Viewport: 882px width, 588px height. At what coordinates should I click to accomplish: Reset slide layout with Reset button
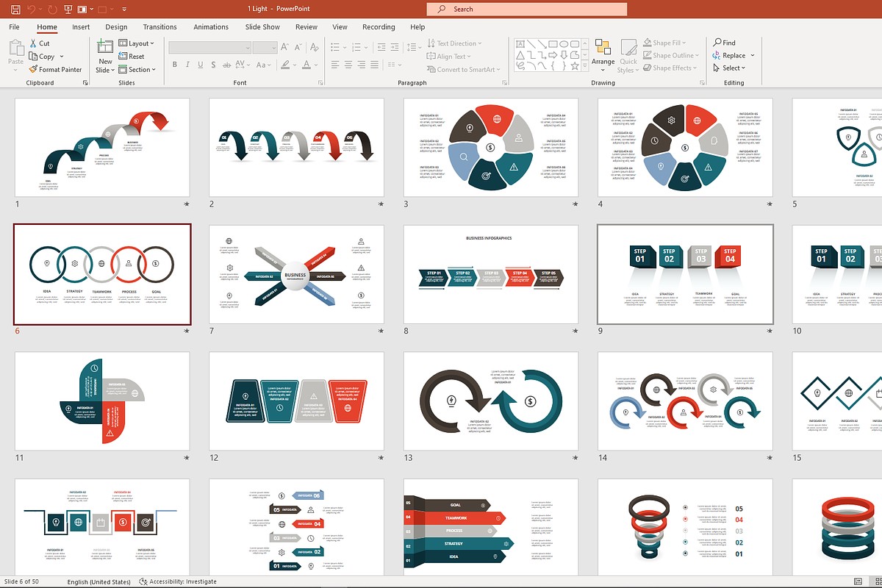click(x=132, y=57)
